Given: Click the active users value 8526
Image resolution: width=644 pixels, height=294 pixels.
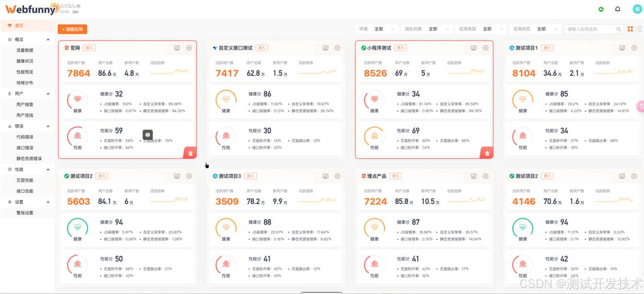Looking at the screenshot, I should coord(376,73).
